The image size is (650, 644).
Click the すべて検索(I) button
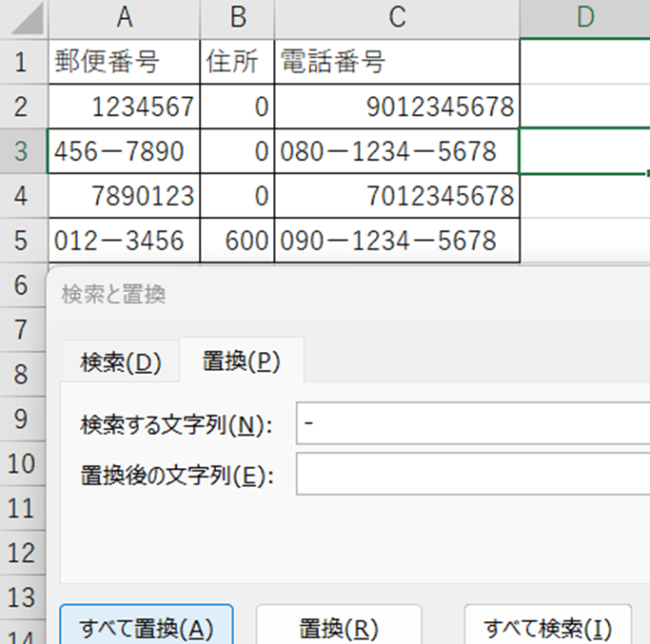pos(547,627)
